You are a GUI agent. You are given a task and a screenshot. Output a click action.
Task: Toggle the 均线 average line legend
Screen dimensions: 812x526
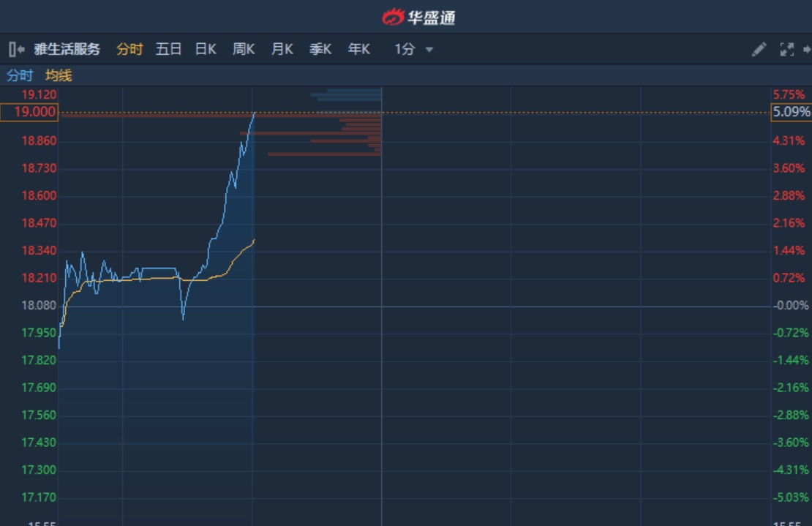click(59, 75)
